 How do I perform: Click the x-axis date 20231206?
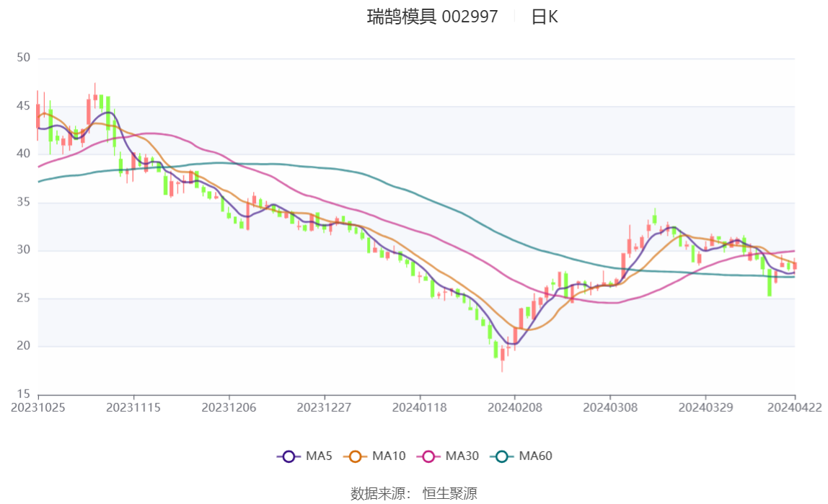(229, 408)
